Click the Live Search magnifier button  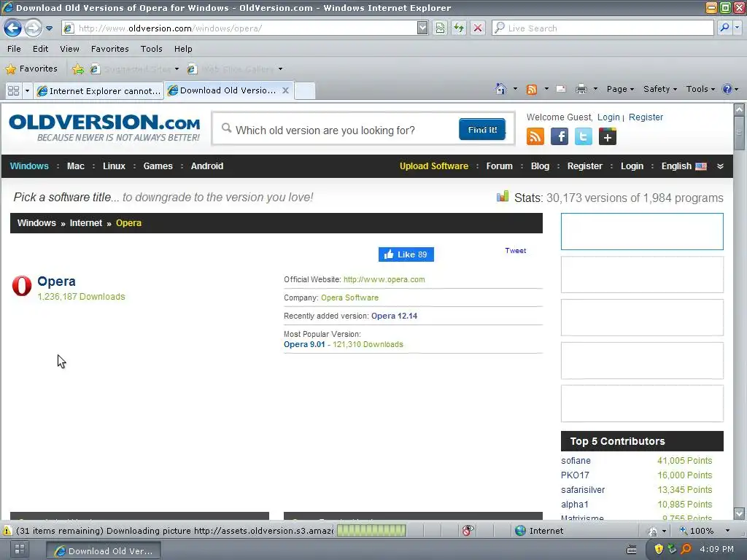click(724, 28)
